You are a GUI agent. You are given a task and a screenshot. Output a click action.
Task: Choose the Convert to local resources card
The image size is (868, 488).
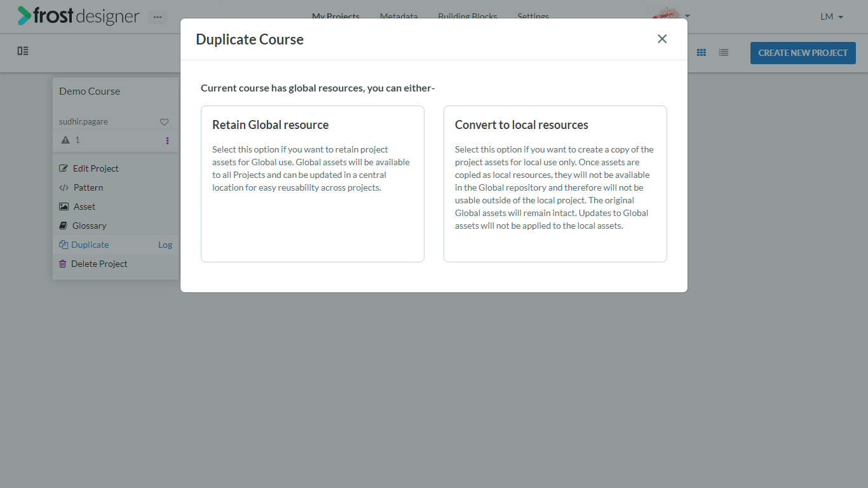(x=555, y=184)
